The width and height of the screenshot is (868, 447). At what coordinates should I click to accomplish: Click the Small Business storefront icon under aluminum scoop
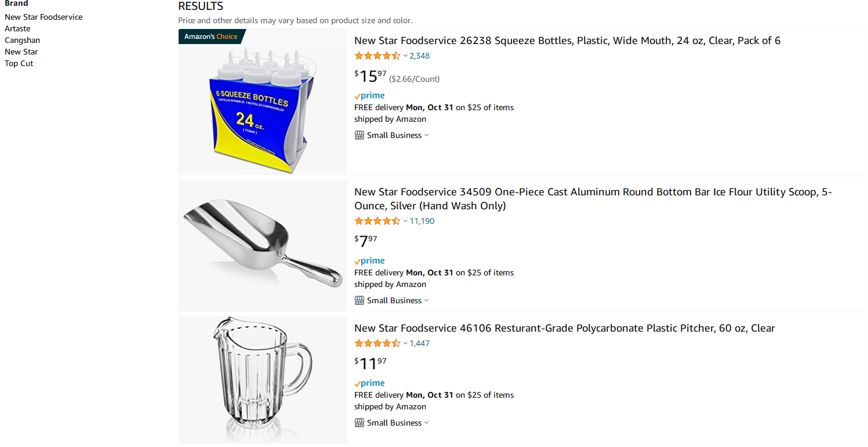click(359, 300)
